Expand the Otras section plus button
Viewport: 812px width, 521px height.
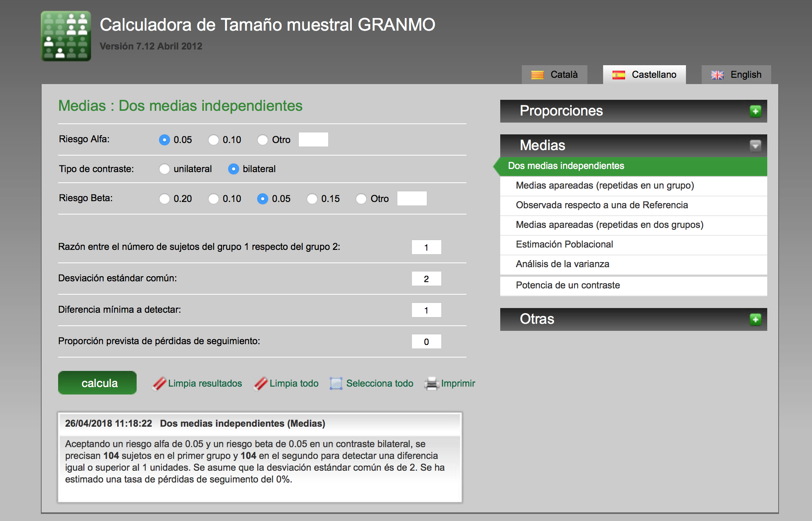point(755,319)
